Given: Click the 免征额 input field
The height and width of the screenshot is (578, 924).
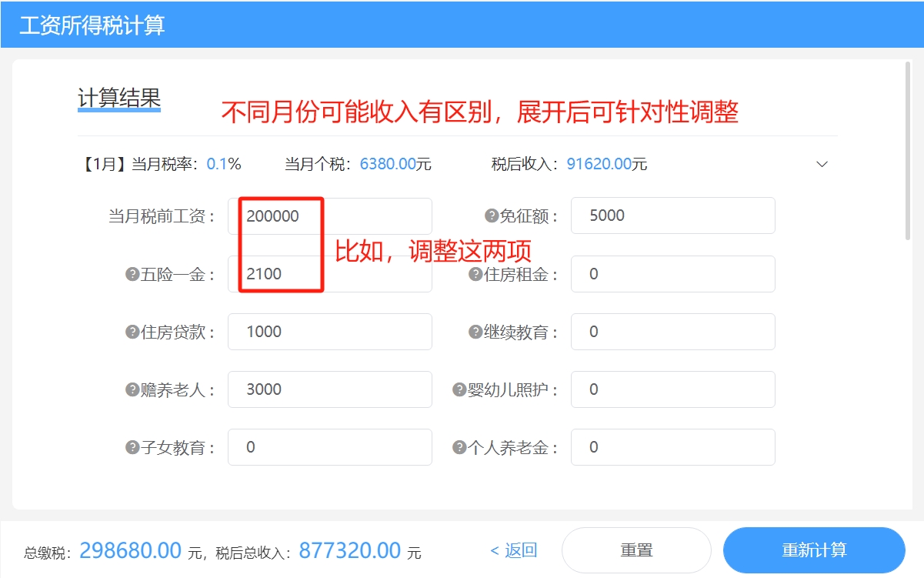Looking at the screenshot, I should coord(673,215).
